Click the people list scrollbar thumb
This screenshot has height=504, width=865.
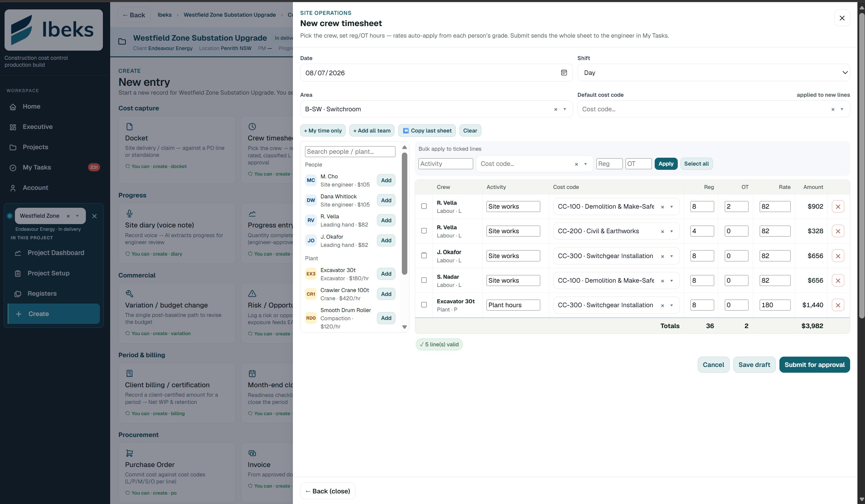tap(404, 213)
